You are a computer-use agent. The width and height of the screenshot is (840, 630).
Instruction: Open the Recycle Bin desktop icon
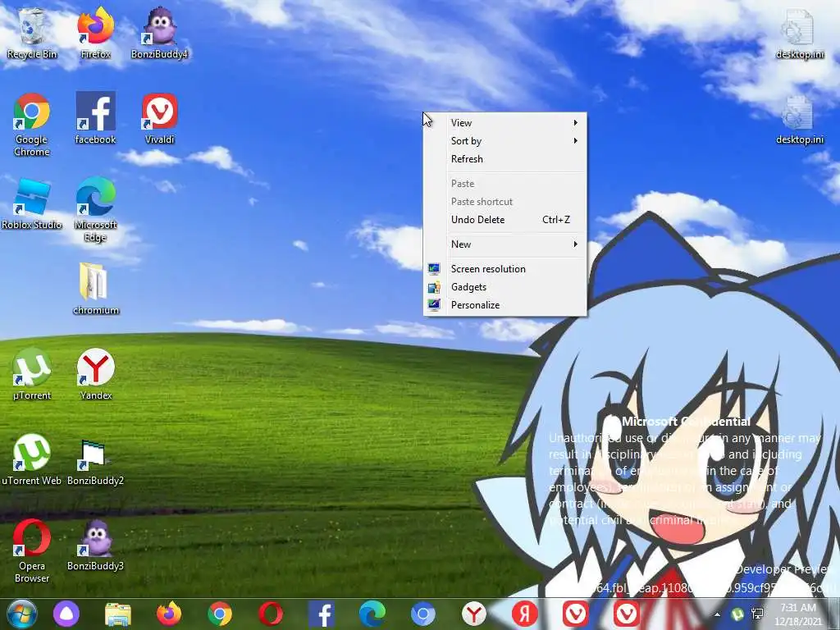pos(32,33)
